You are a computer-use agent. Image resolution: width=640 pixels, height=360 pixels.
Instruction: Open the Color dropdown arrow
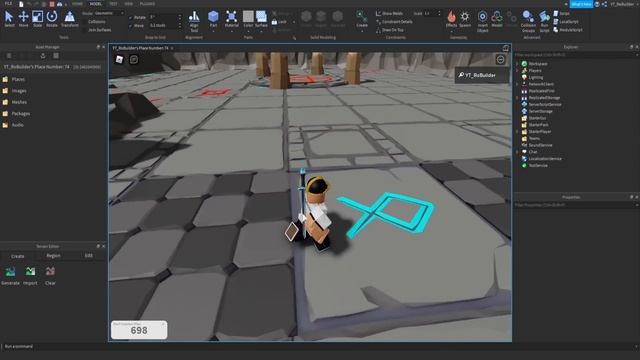click(x=248, y=31)
